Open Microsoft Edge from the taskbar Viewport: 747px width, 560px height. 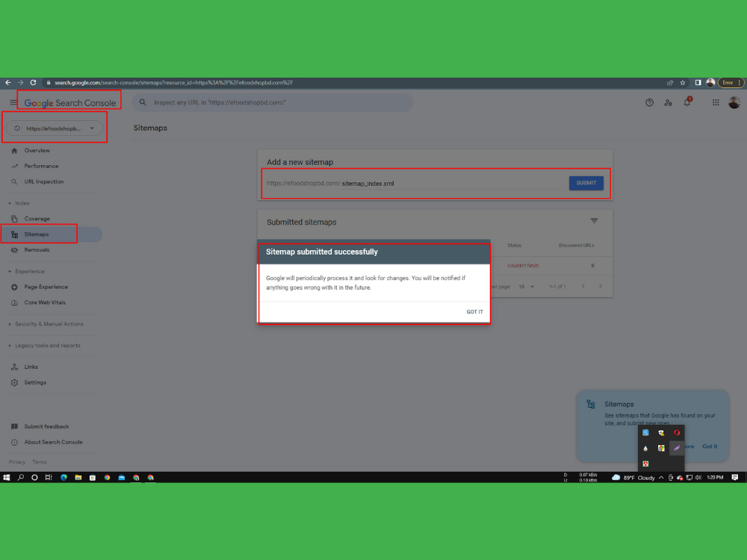coord(63,477)
